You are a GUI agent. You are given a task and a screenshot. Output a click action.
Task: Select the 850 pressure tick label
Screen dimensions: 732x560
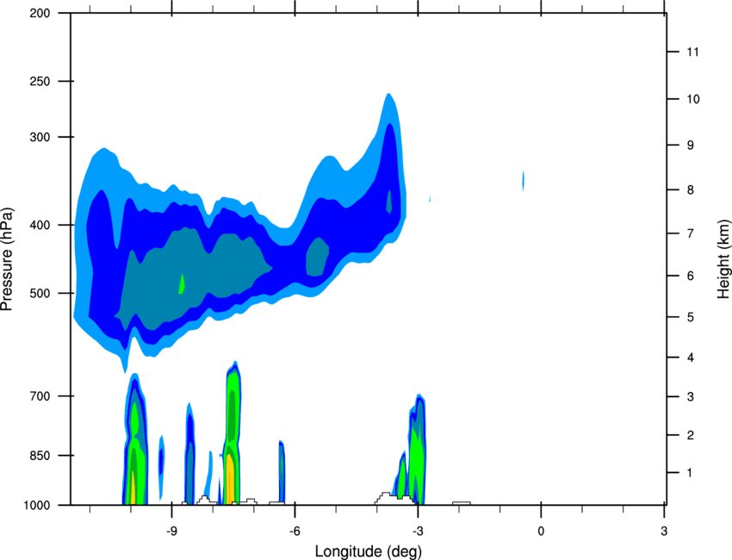pos(40,456)
